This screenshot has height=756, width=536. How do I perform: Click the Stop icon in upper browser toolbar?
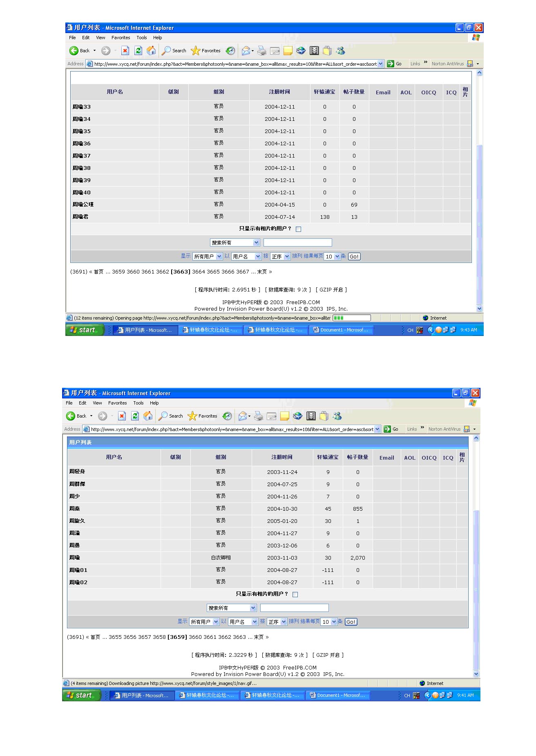125,51
